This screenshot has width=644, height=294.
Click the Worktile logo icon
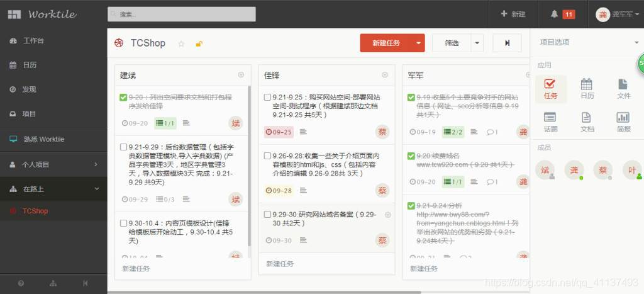14,14
